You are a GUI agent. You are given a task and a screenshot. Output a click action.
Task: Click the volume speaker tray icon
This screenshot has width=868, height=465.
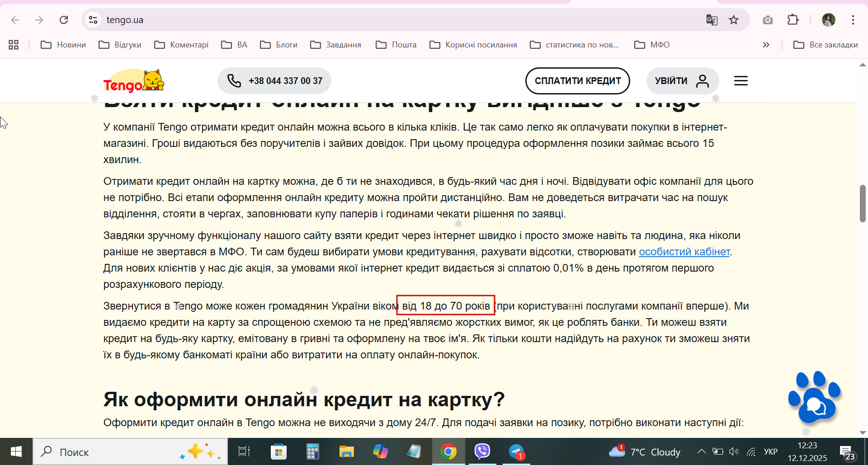pyautogui.click(x=734, y=451)
